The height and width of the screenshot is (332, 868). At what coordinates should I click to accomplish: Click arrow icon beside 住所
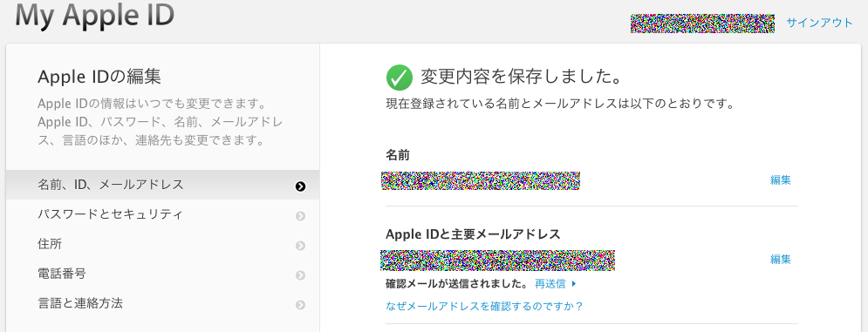point(300,245)
